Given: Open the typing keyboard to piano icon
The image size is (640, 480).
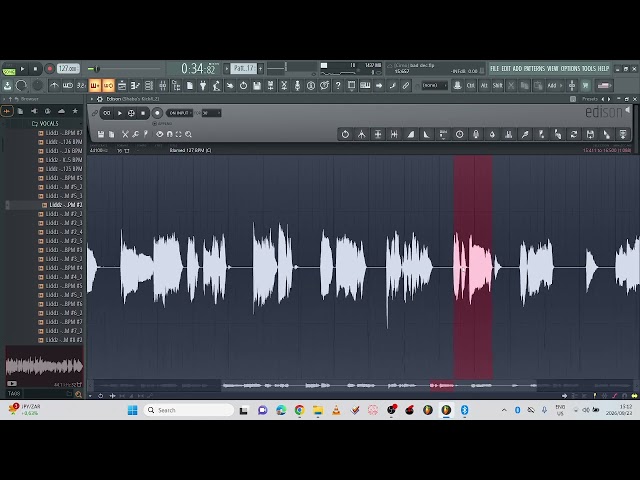Looking at the screenshot, I should tap(365, 86).
